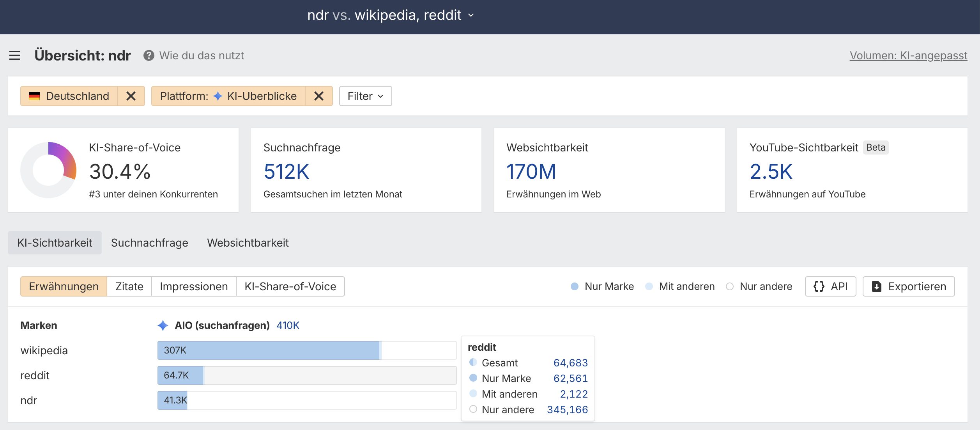The width and height of the screenshot is (980, 430).
Task: Select the Impressionen metric tab
Action: coord(194,286)
